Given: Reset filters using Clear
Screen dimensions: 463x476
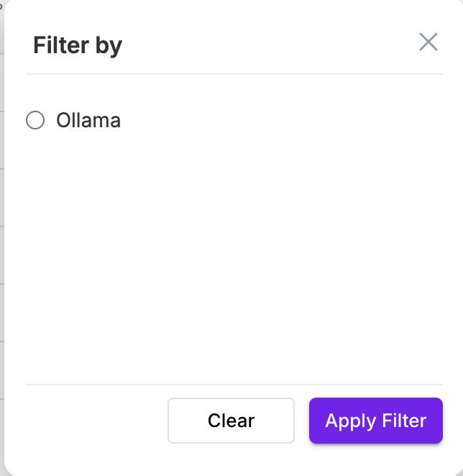Looking at the screenshot, I should (x=231, y=421).
